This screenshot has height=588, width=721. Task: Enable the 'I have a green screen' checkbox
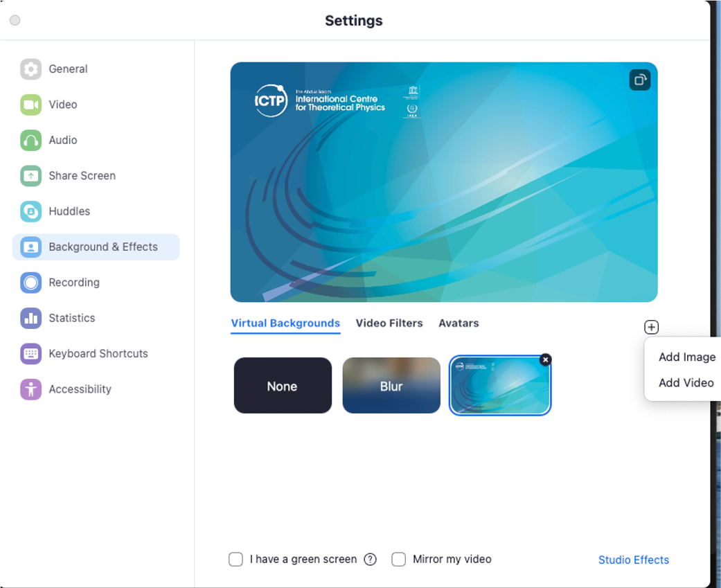235,560
